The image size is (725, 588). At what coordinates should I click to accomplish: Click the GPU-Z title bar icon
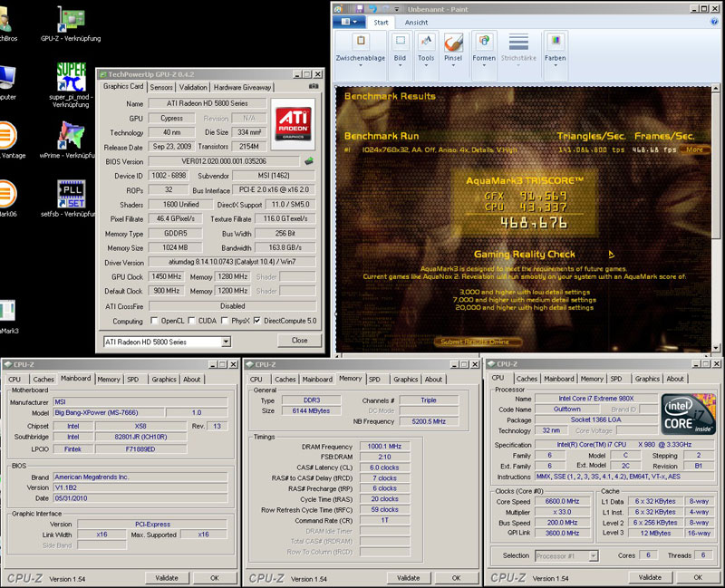coord(102,74)
